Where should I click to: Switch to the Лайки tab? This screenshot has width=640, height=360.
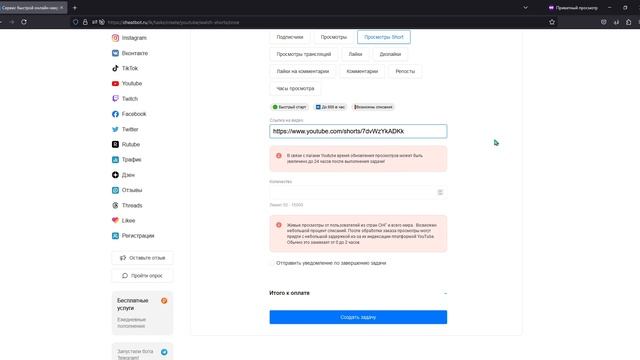(x=355, y=54)
